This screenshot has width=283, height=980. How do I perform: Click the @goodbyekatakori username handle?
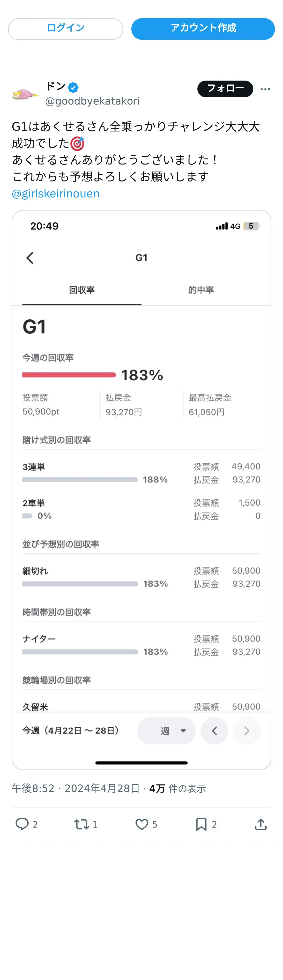pos(92,101)
